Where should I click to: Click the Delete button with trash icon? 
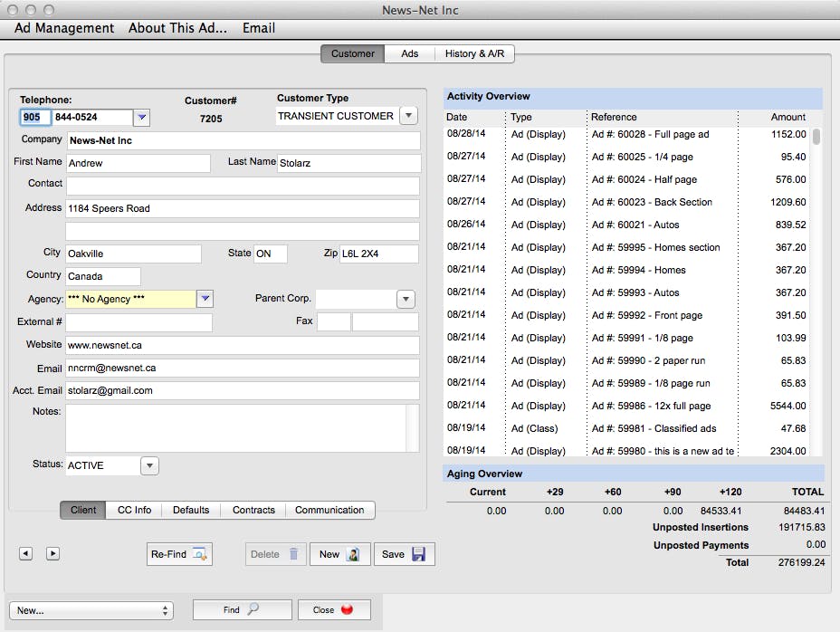tap(275, 554)
